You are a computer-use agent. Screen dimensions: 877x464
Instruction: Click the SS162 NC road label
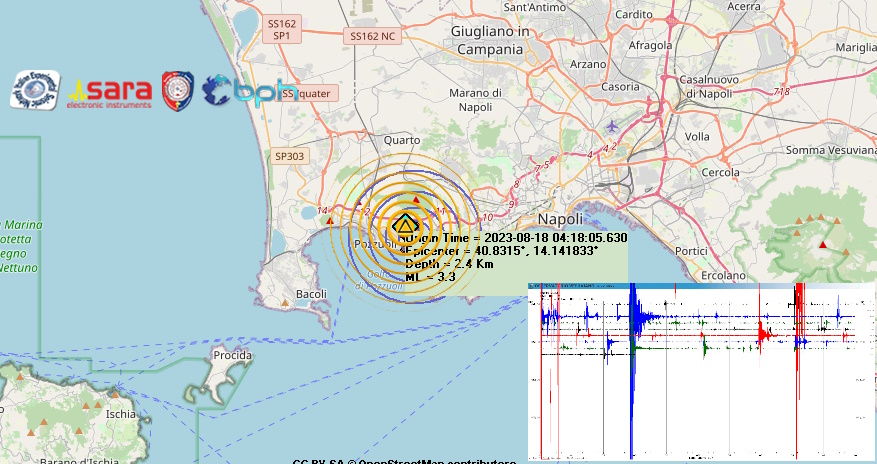coord(373,36)
